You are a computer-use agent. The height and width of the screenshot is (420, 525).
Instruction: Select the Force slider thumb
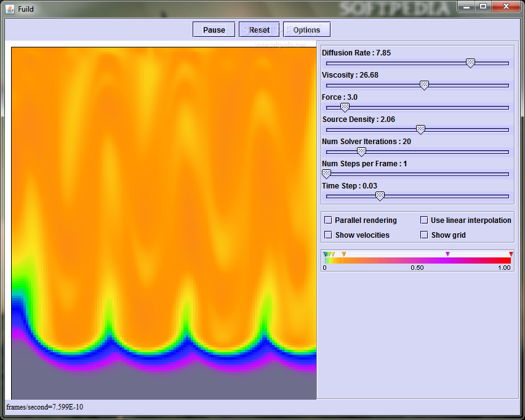tap(345, 107)
